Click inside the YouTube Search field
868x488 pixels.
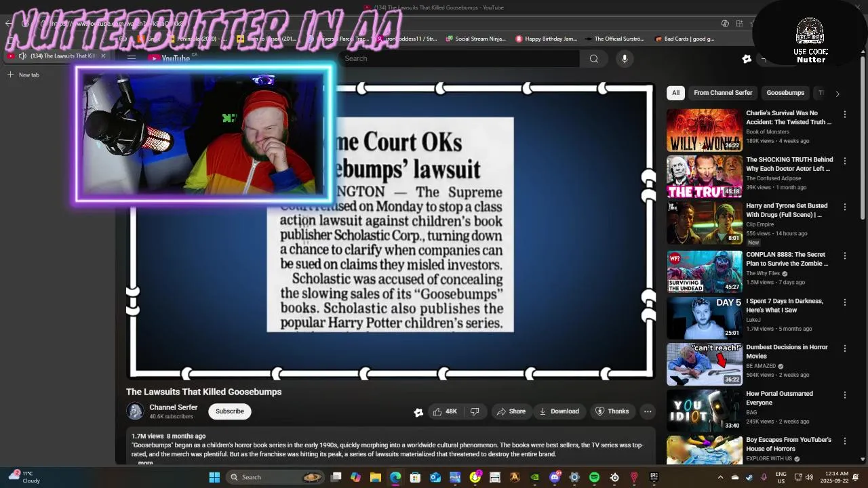click(x=459, y=58)
